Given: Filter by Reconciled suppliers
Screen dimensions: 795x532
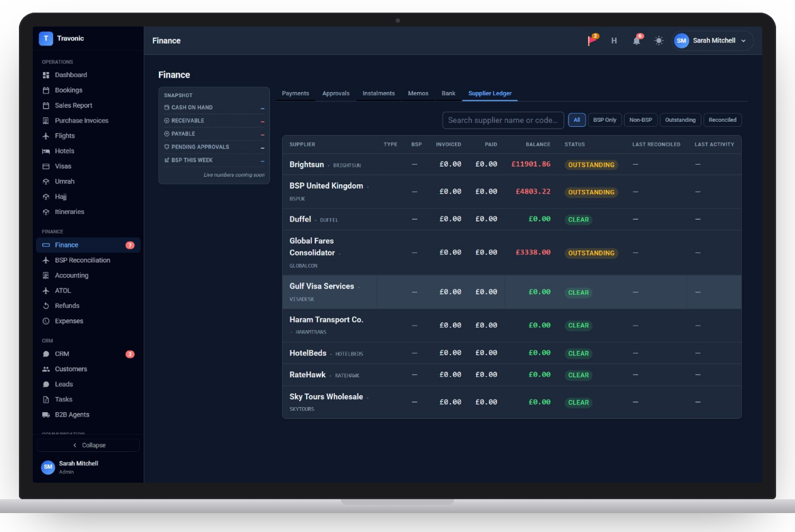Looking at the screenshot, I should pyautogui.click(x=722, y=120).
